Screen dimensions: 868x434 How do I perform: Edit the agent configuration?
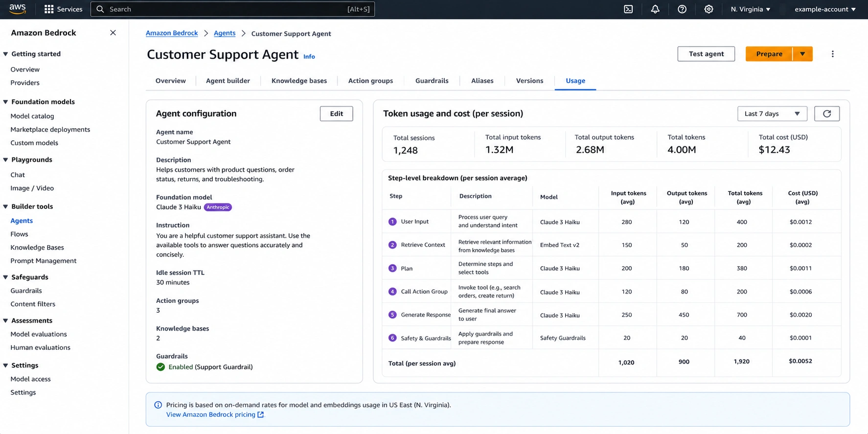click(336, 114)
